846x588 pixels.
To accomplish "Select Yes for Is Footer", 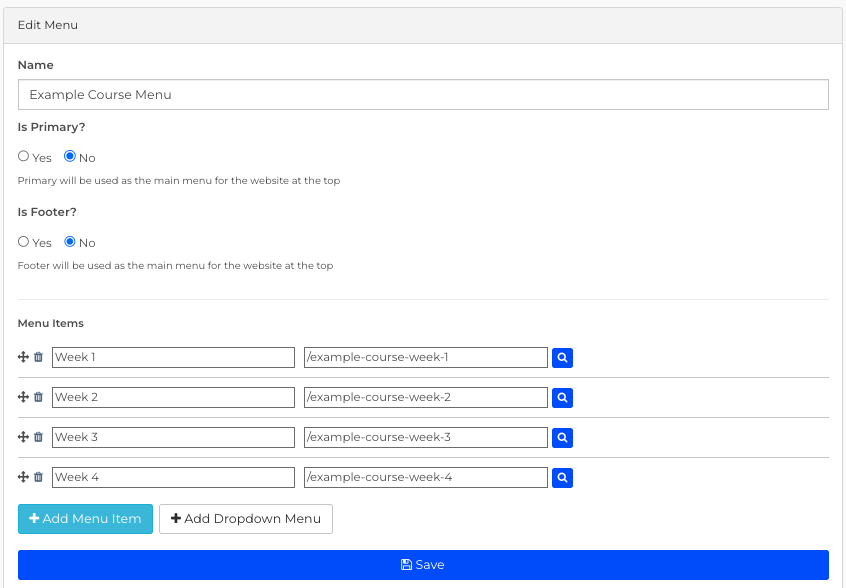I will [23, 241].
